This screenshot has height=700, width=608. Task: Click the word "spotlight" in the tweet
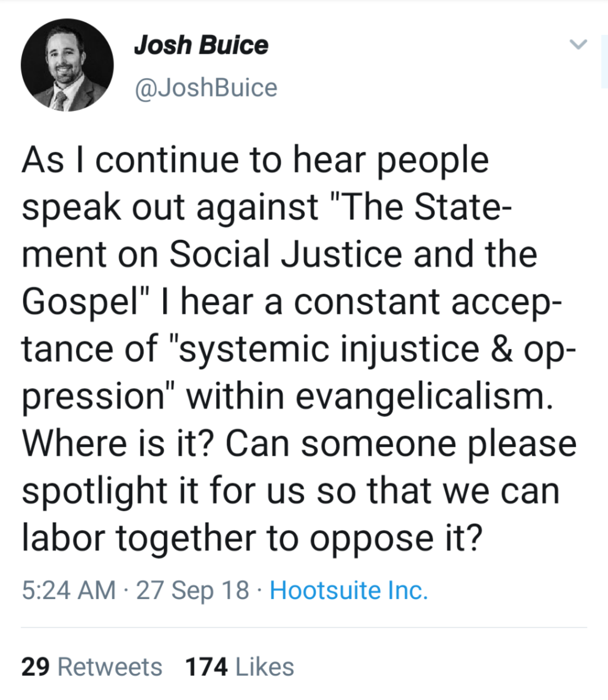point(94,491)
